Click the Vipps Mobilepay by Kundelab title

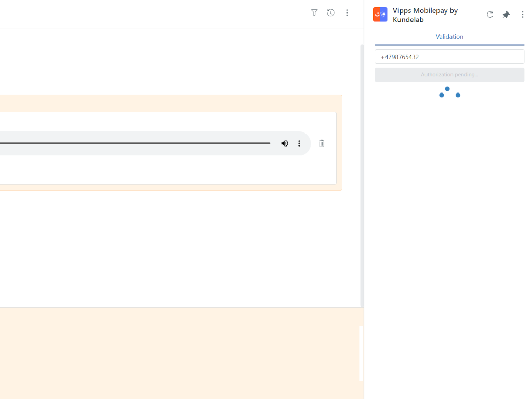pos(425,15)
